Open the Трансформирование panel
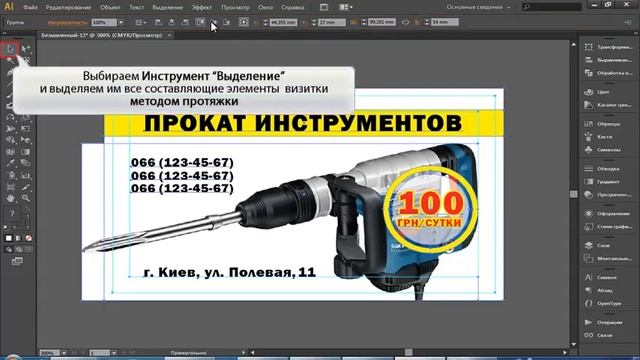Image resolution: width=640 pixels, height=360 pixels. tap(609, 47)
